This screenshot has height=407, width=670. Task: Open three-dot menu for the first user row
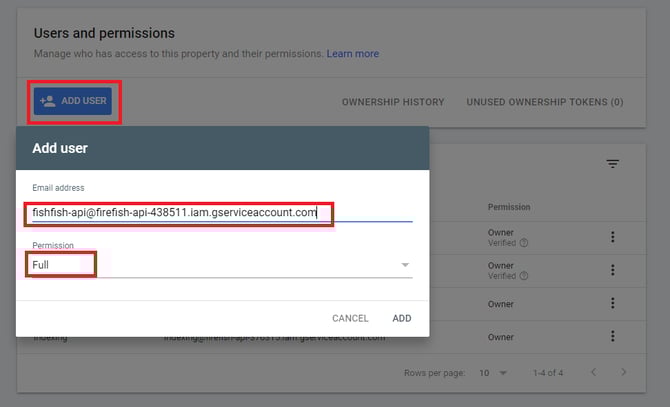(x=612, y=237)
